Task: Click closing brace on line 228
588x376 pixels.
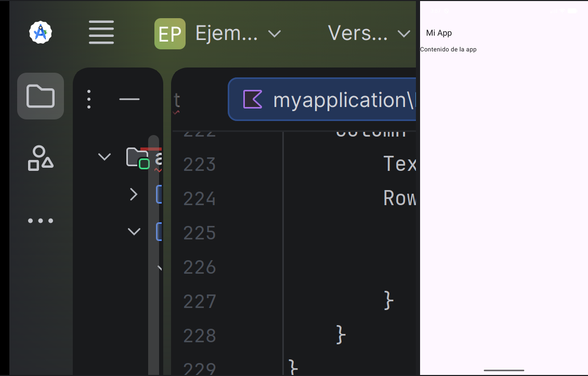Action: [341, 334]
